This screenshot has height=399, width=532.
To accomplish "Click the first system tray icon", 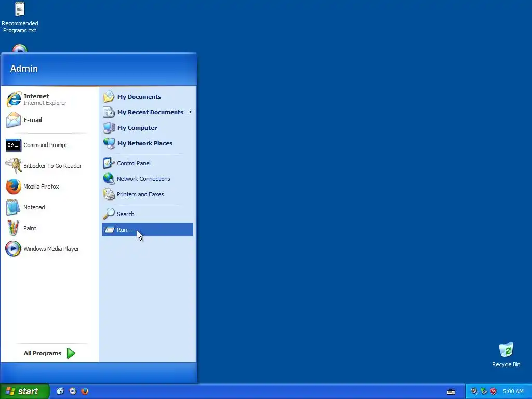I will pos(474,391).
